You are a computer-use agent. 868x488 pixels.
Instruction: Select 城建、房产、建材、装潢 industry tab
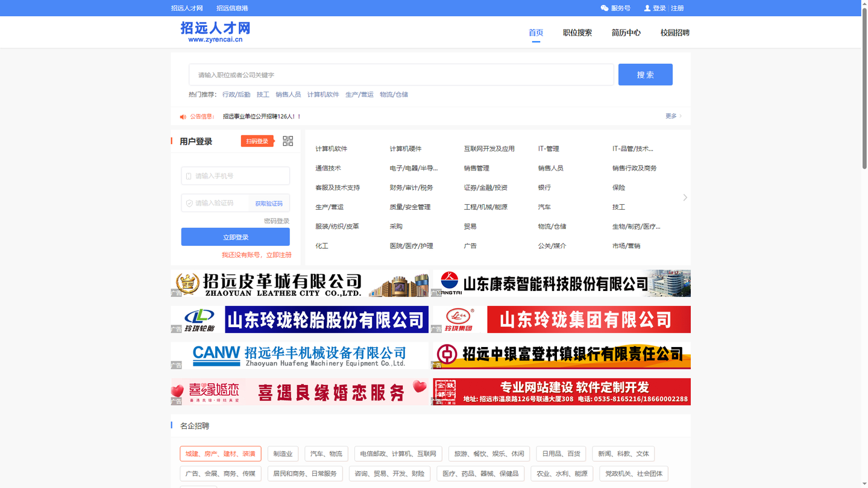221,454
